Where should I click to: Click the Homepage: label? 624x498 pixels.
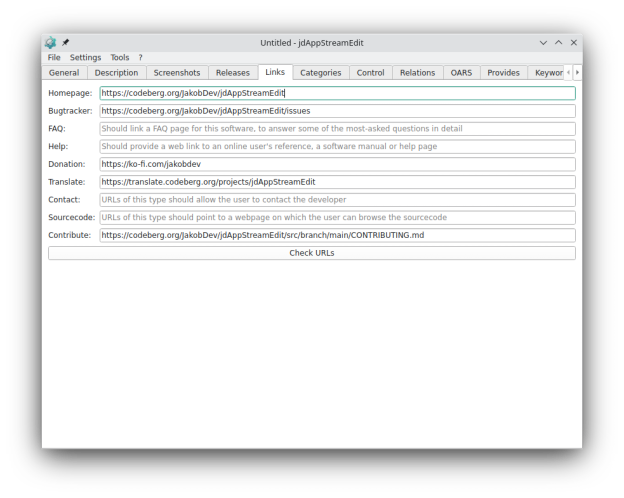[x=70, y=93]
